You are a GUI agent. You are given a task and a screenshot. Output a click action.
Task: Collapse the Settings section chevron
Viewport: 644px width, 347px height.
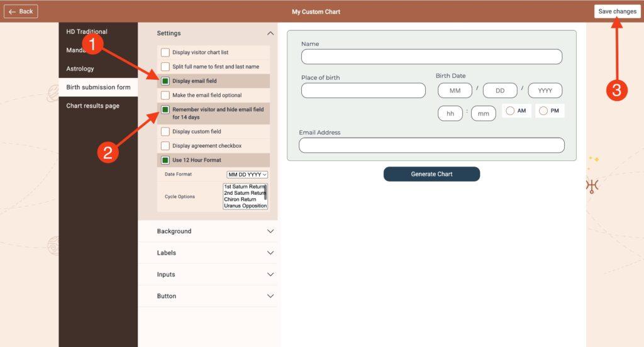[270, 33]
